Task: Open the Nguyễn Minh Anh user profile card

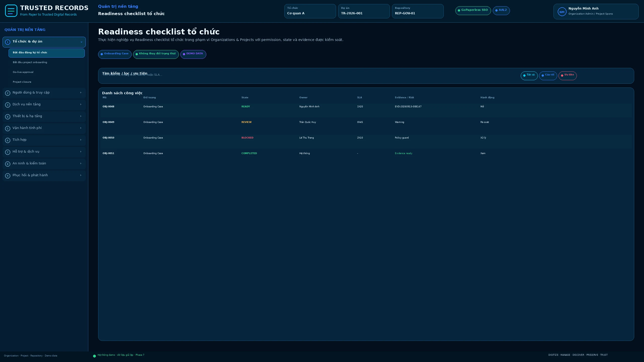Action: pos(596,12)
